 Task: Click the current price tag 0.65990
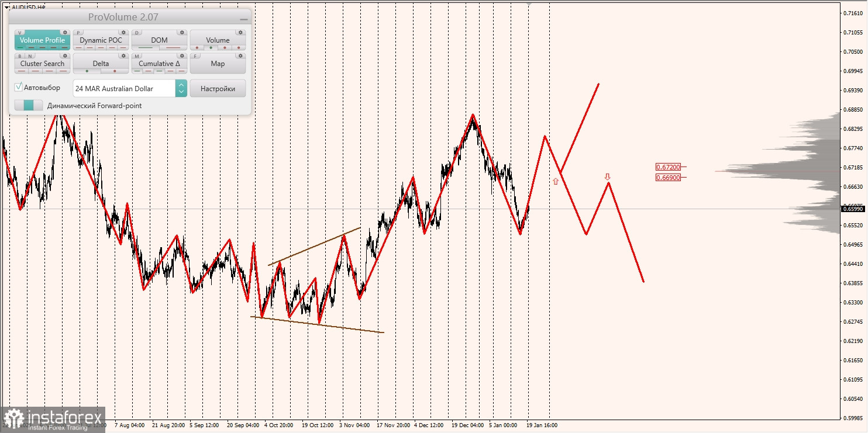(853, 209)
